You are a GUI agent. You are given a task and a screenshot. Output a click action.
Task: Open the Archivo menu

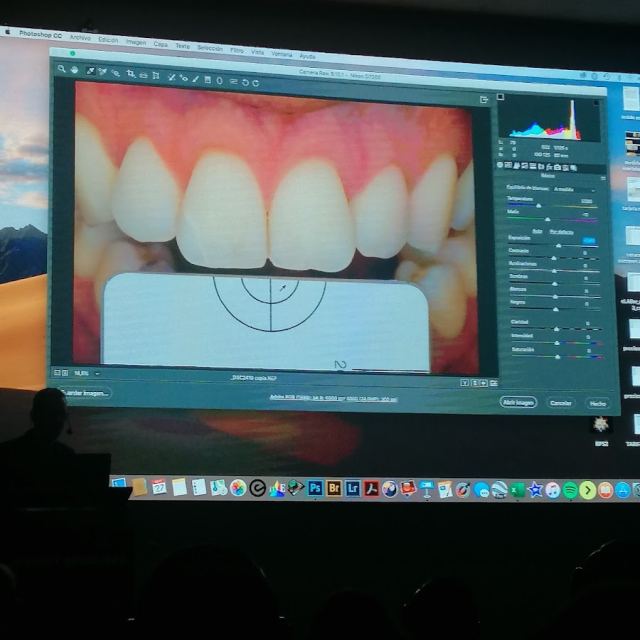point(80,38)
